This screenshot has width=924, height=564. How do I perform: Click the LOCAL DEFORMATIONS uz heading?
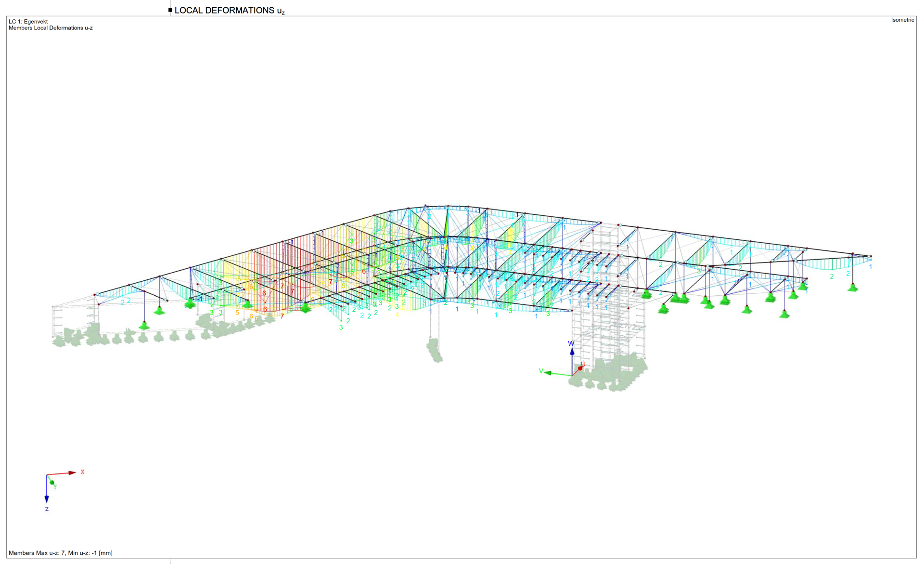[230, 11]
